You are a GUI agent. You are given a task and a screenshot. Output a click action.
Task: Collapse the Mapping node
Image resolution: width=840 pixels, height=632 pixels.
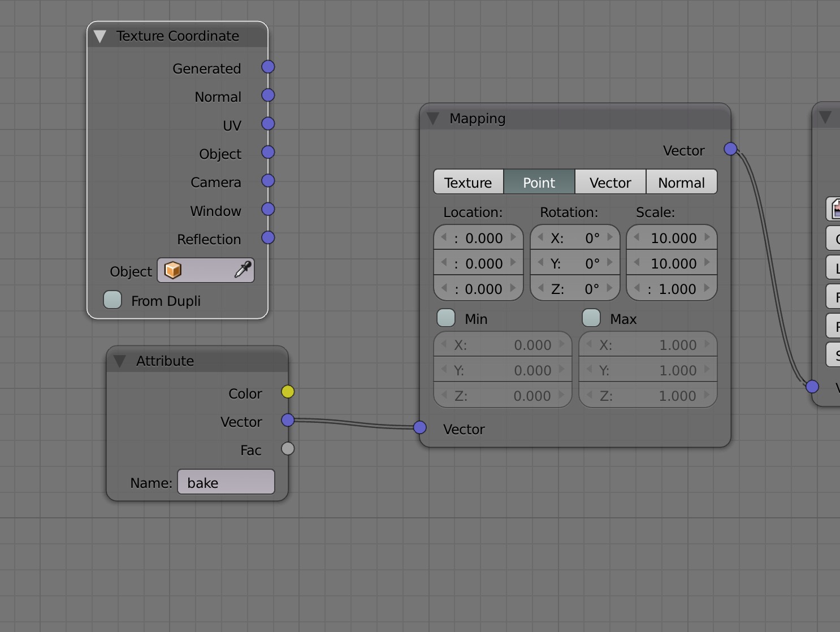[433, 119]
